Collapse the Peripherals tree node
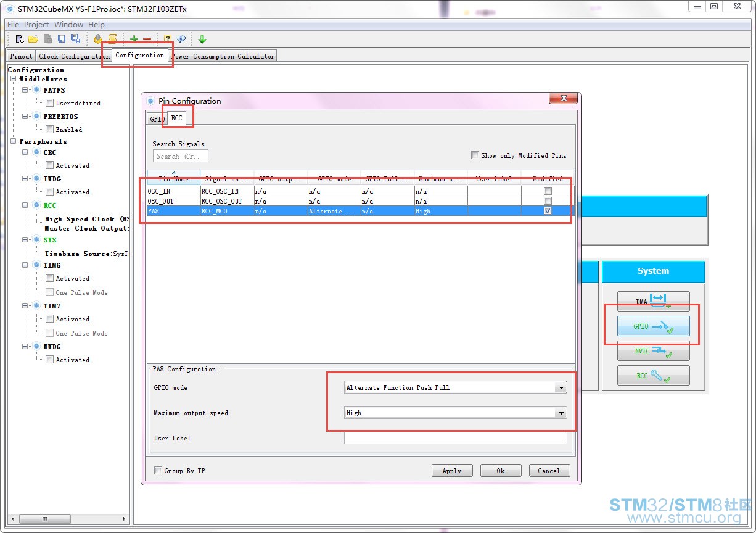756x533 pixels. (x=14, y=141)
